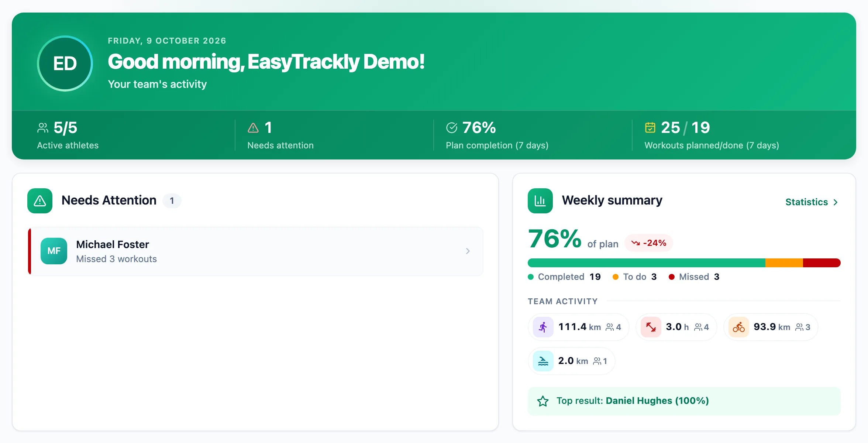Viewport: 868px width, 443px height.
Task: Click the 2.0 km swimming chip
Action: coord(571,361)
